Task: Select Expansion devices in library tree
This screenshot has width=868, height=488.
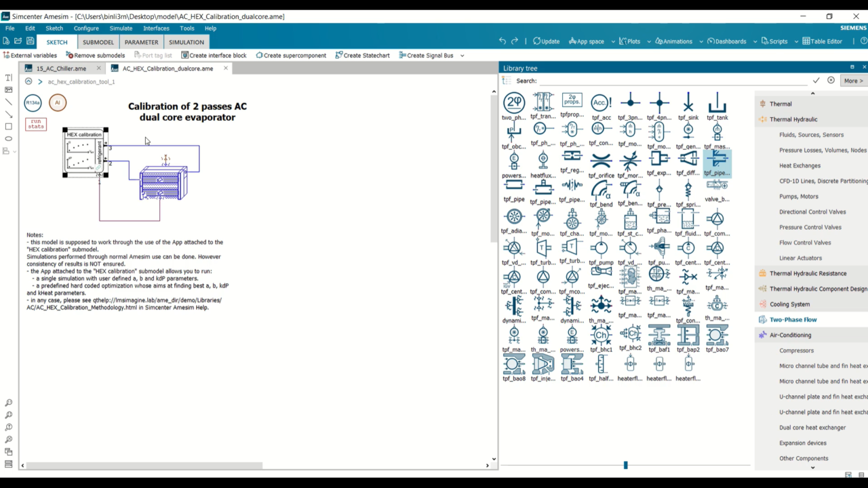Action: tap(803, 443)
